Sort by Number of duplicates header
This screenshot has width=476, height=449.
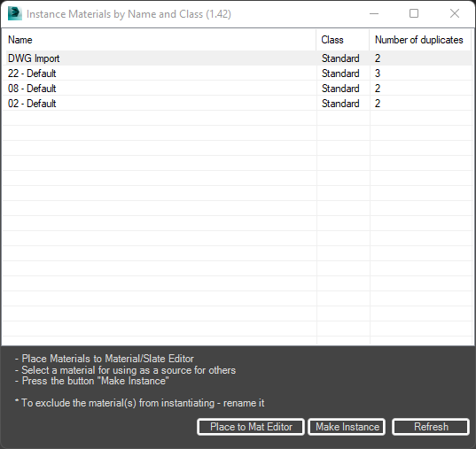point(420,40)
